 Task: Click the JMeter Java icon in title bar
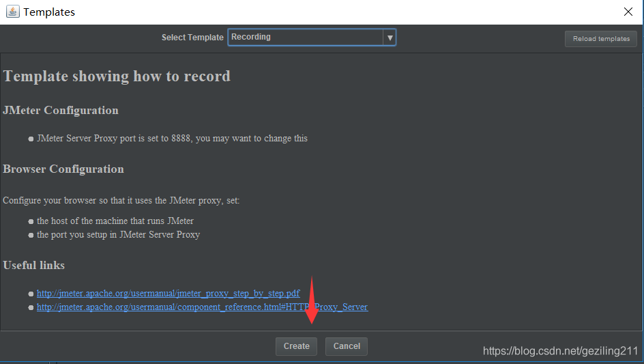point(13,12)
